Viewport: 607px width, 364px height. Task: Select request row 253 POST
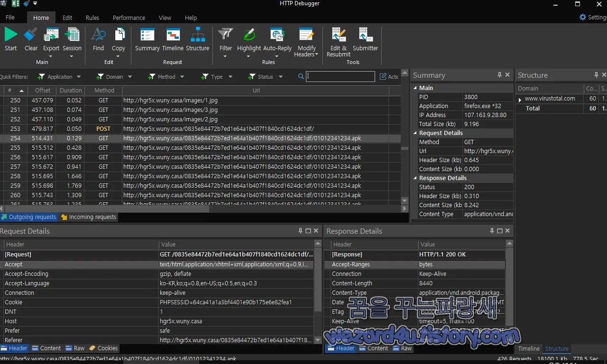pyautogui.click(x=200, y=129)
